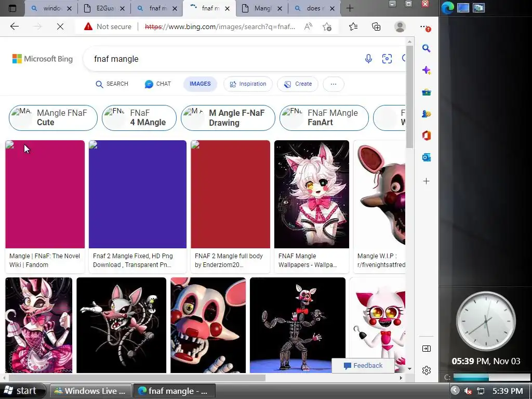Open 'Mangle | FNaF: The Novel Wiki' link
This screenshot has height=399, width=532.
point(45,260)
